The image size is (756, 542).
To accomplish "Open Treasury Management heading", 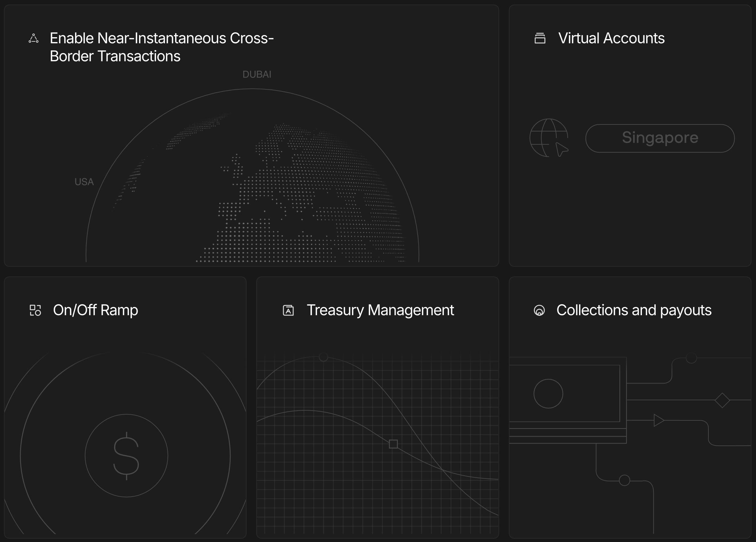I will click(x=380, y=310).
